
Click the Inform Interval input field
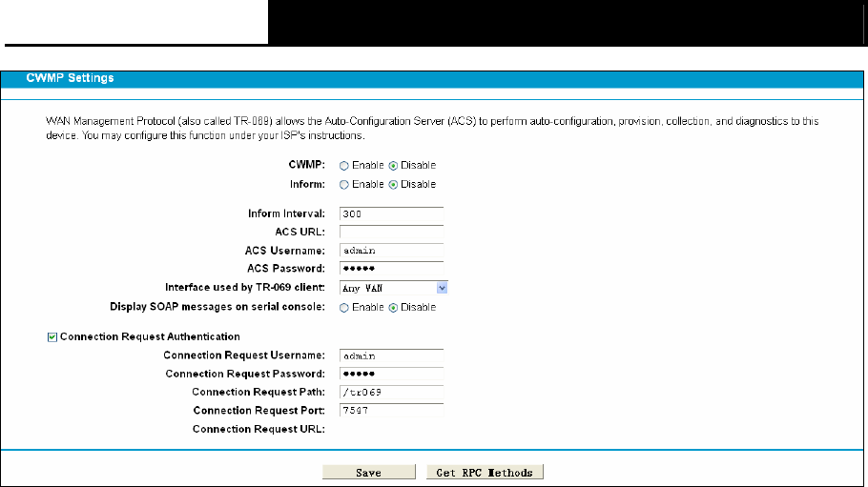point(391,214)
